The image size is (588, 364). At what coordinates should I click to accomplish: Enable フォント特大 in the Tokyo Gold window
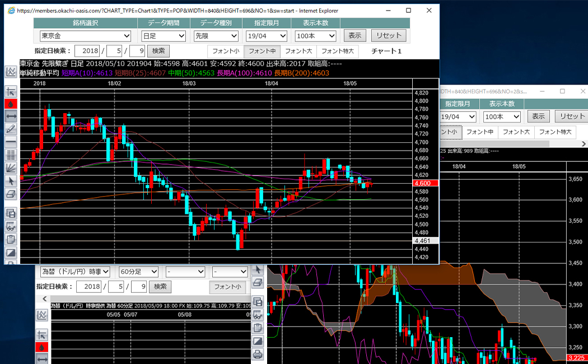point(338,51)
